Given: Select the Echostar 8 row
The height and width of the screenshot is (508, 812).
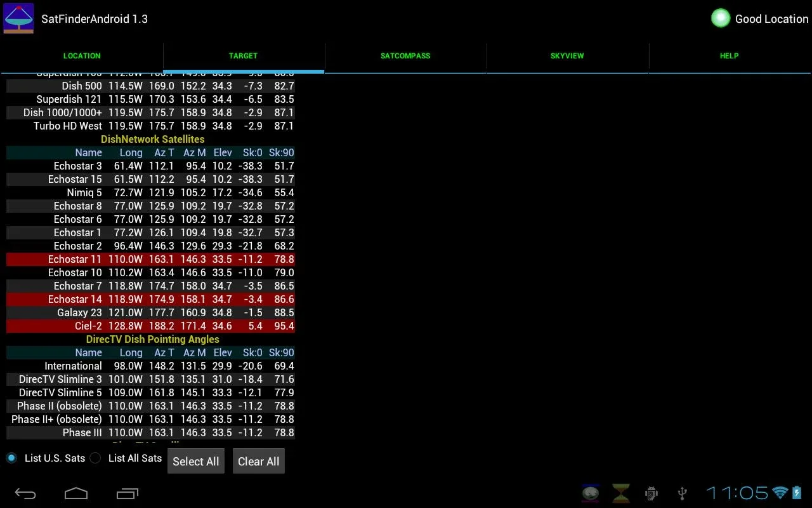Looking at the screenshot, I should coord(150,206).
